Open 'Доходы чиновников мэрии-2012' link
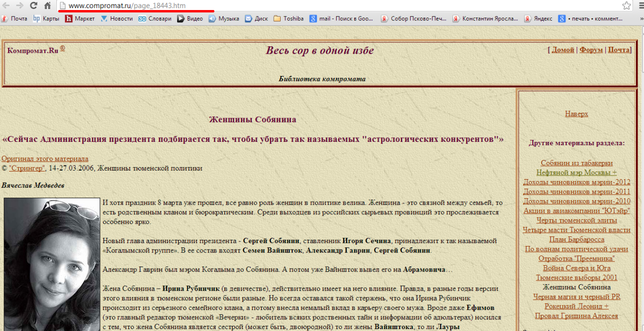This screenshot has height=331, width=644. 577,182
